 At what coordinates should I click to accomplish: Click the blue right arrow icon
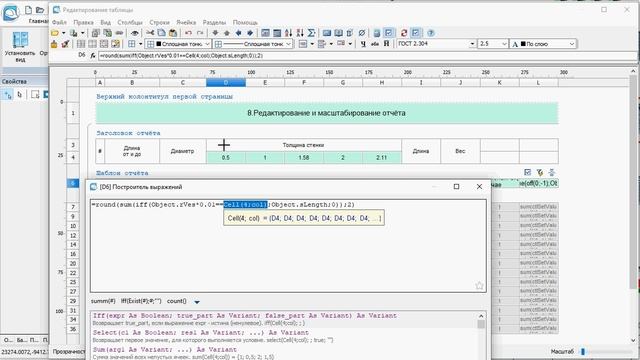pyautogui.click(x=250, y=33)
